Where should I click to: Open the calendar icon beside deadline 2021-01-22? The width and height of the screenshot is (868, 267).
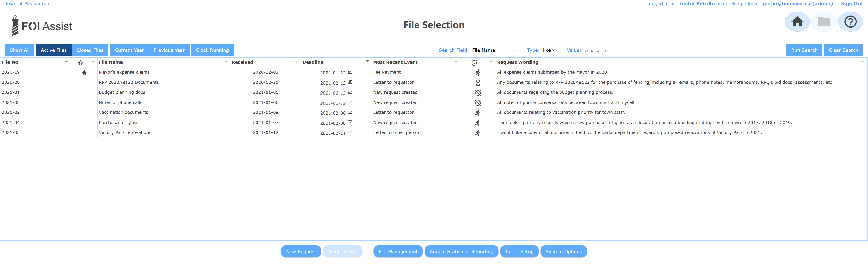[x=350, y=72]
